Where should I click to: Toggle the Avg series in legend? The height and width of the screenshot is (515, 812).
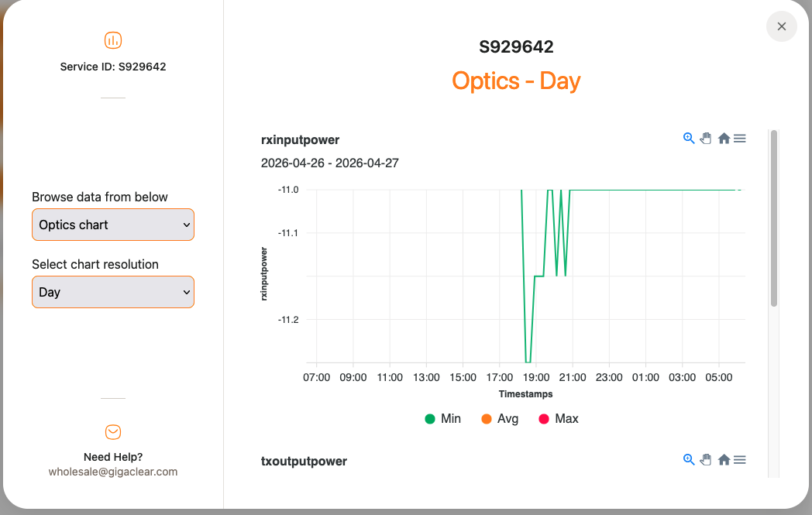click(x=500, y=419)
